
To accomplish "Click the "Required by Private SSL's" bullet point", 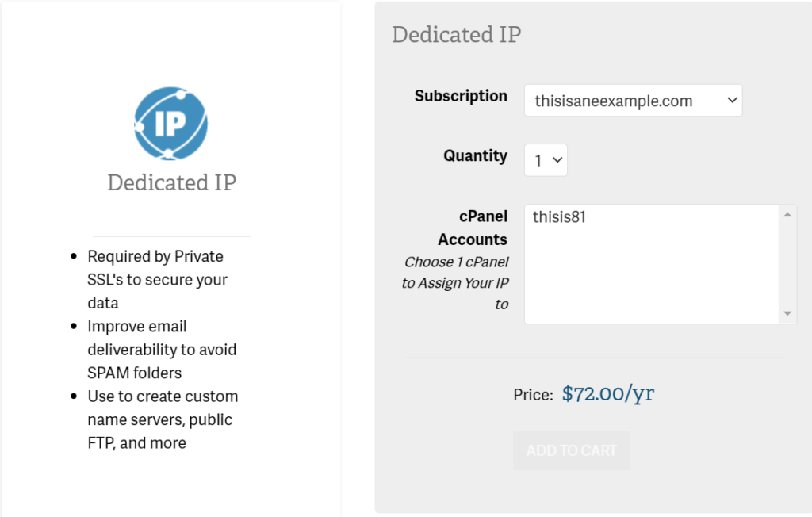I will tap(157, 279).
